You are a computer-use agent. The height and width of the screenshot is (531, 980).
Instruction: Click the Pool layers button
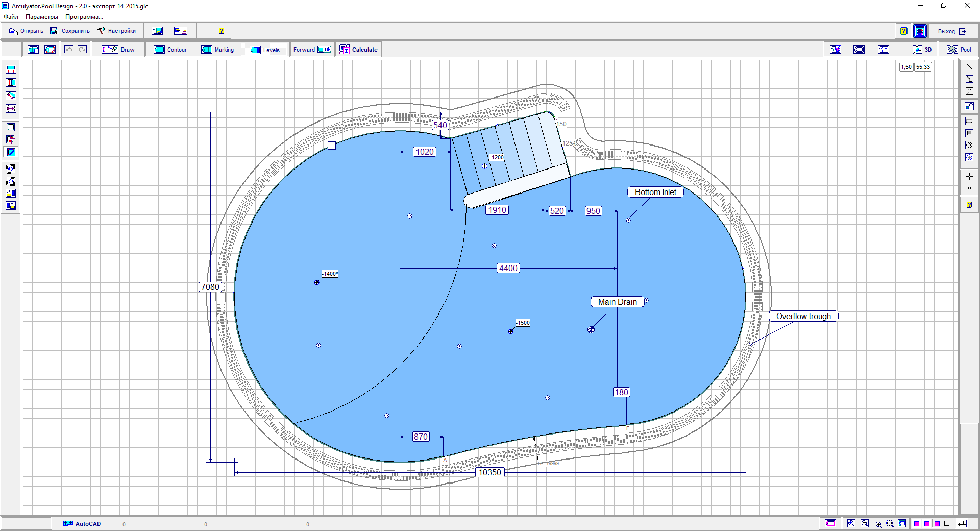(959, 50)
